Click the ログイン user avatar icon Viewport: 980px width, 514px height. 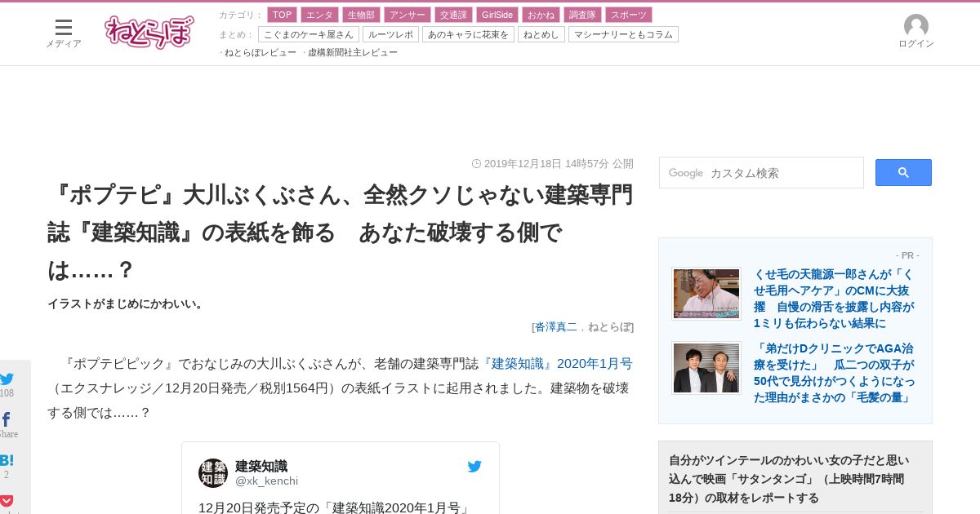[916, 26]
